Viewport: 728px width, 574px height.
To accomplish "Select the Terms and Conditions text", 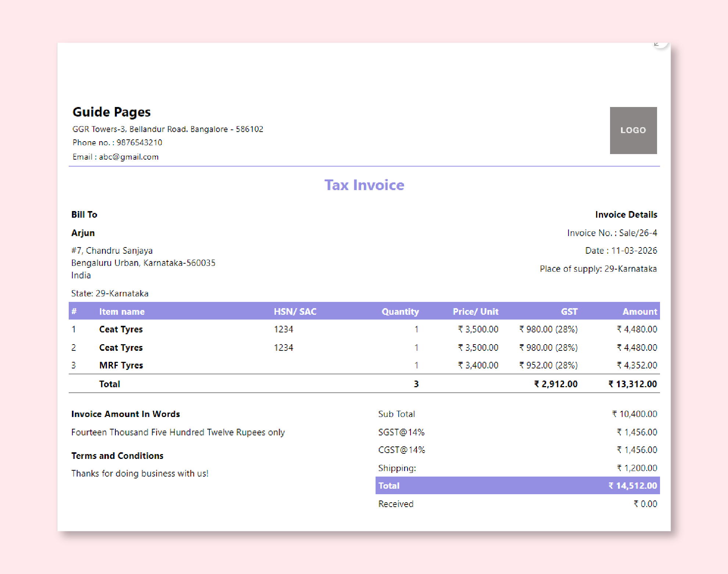I will pos(117,456).
